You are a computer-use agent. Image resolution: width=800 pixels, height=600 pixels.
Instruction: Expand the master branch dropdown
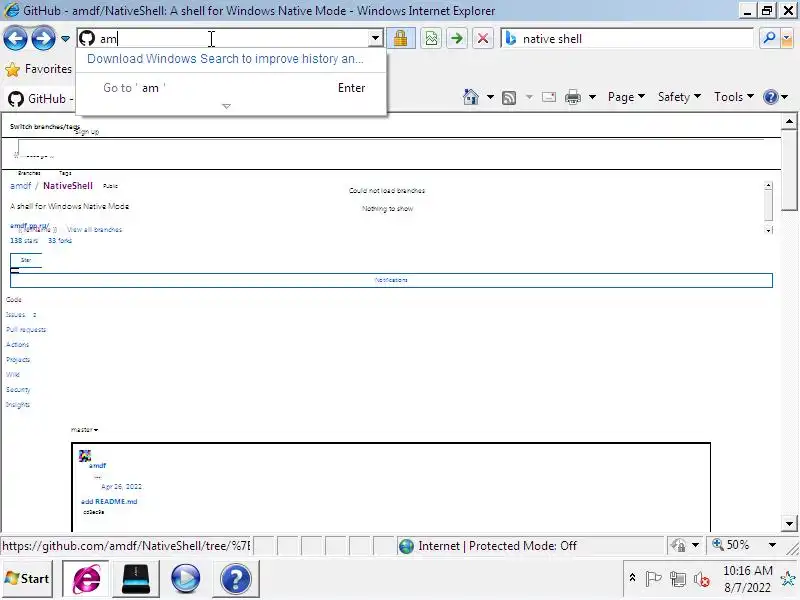(x=84, y=430)
